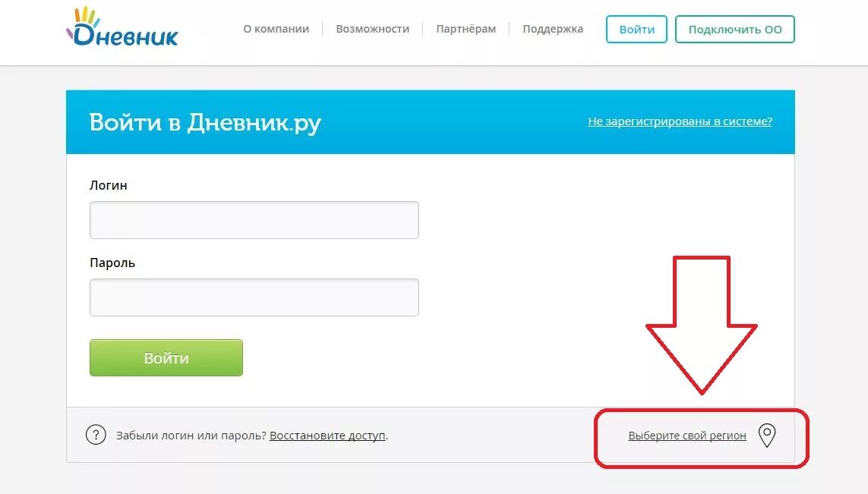Click the Дневник hand logo
This screenshot has width=868, height=494.
click(122, 27)
